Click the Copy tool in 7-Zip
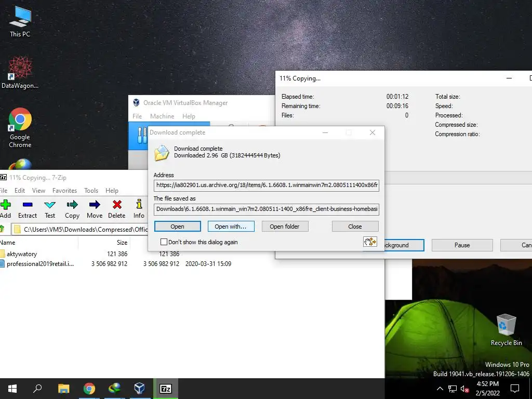The height and width of the screenshot is (399, 532). tap(72, 209)
